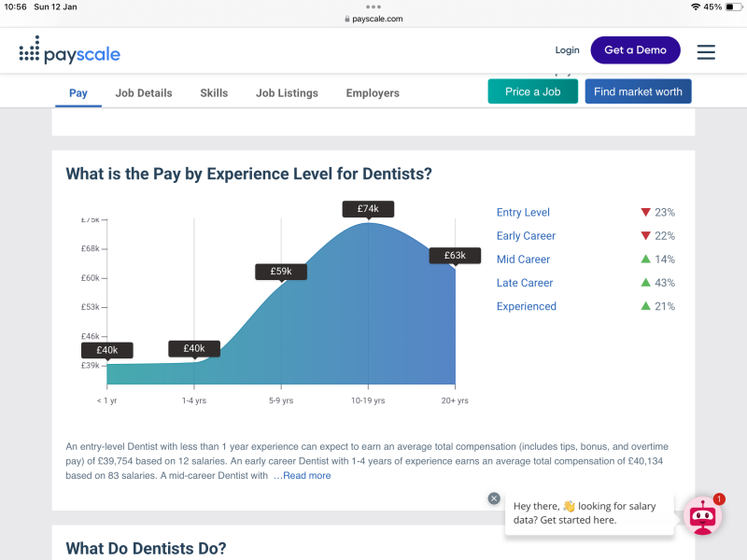Click the Login link
The image size is (747, 560).
[567, 49]
